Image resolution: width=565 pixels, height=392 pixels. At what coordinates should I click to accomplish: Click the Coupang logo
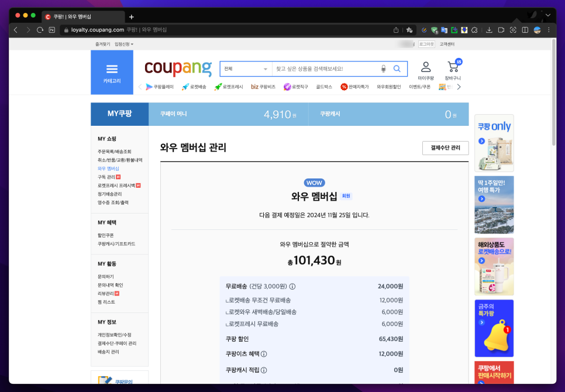pyautogui.click(x=178, y=68)
